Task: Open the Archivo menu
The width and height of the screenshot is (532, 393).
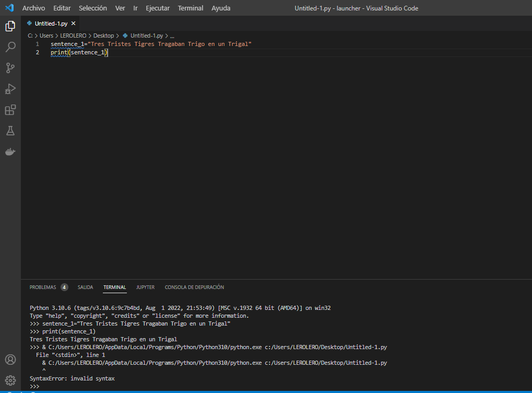Action: click(33, 8)
